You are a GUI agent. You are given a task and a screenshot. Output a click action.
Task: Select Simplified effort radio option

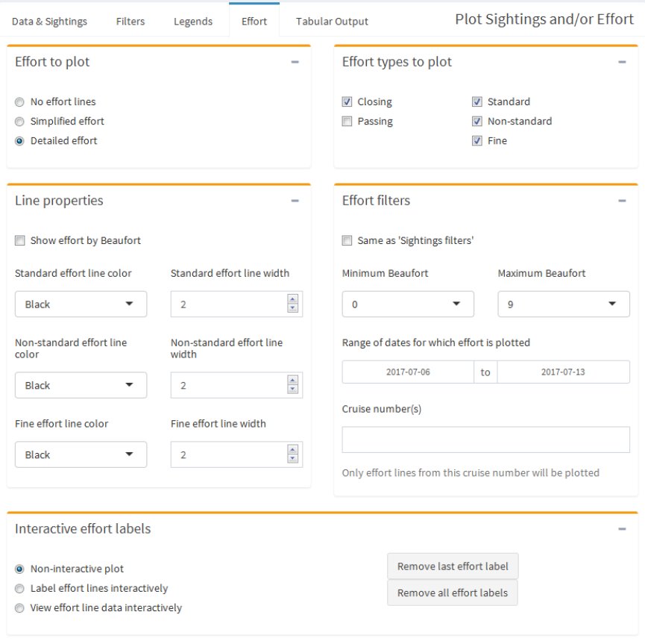click(19, 122)
